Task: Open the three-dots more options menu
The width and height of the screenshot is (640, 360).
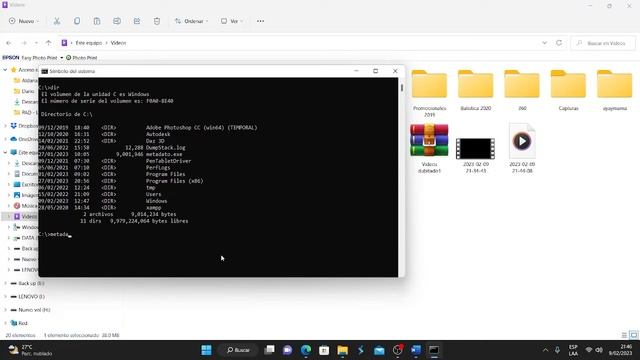Action: [x=260, y=21]
